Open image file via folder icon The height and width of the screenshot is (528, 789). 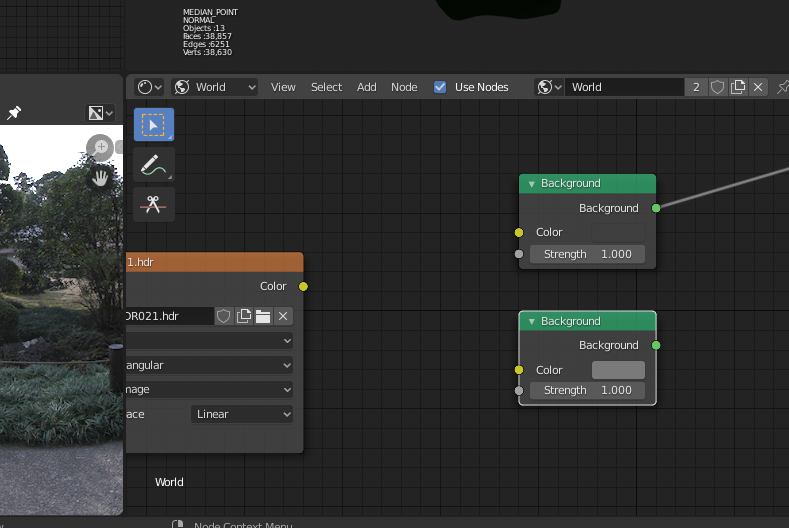pos(263,316)
